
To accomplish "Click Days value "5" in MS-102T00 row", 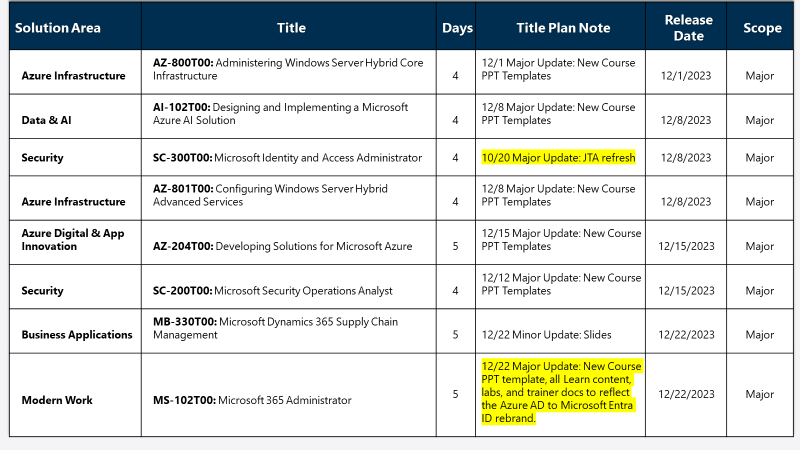I will pyautogui.click(x=455, y=394).
